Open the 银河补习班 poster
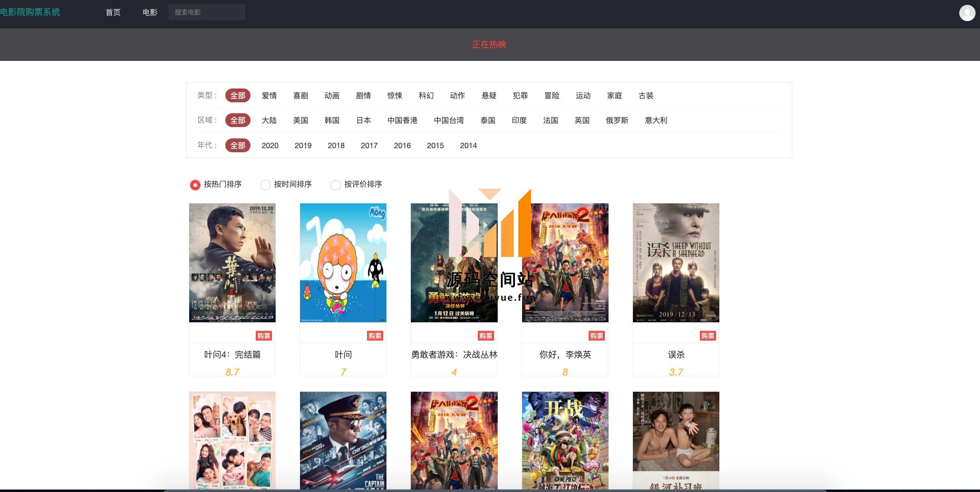Image resolution: width=980 pixels, height=492 pixels. [x=676, y=440]
